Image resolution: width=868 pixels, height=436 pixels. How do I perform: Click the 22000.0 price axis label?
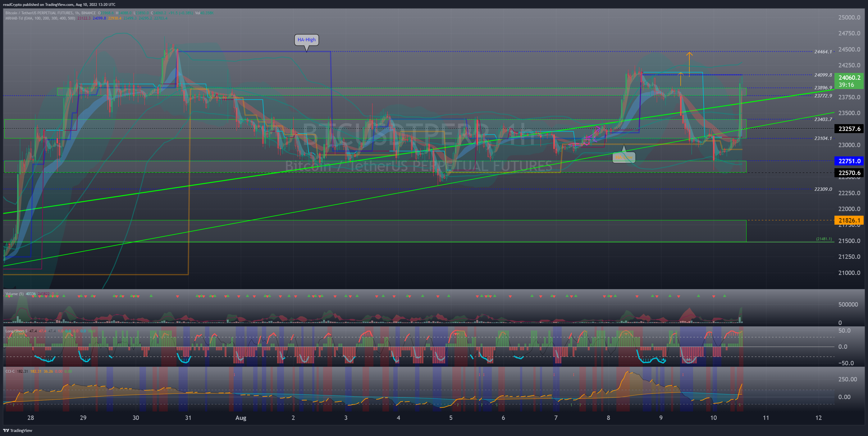click(x=849, y=209)
